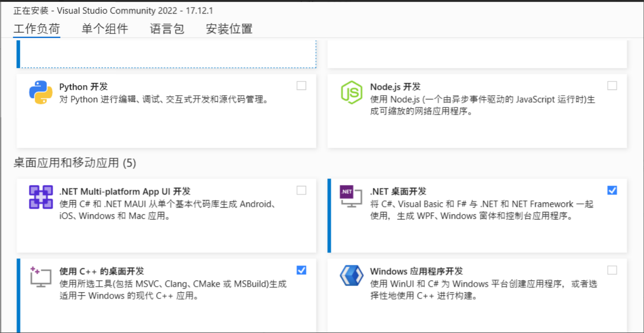Click the 使用 C++ 的桌面开发 icon
The width and height of the screenshot is (644, 333).
pyautogui.click(x=41, y=276)
